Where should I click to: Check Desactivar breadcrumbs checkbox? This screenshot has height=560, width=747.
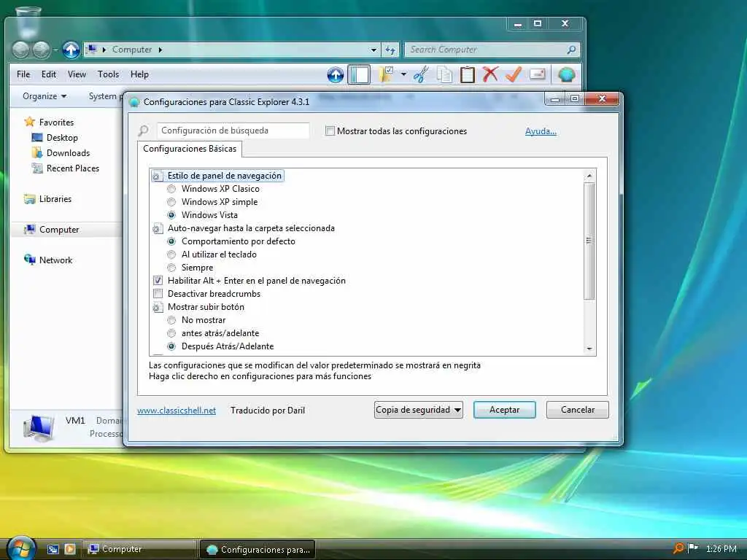click(158, 294)
